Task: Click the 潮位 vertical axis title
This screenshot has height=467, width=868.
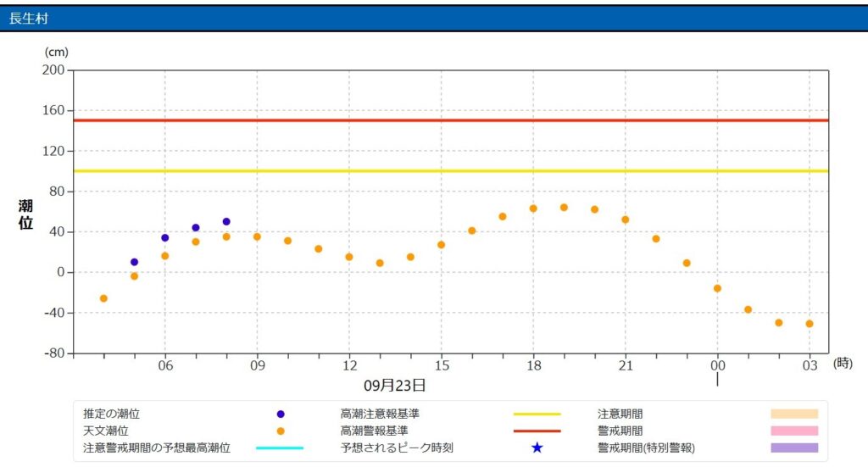Action: [25, 214]
